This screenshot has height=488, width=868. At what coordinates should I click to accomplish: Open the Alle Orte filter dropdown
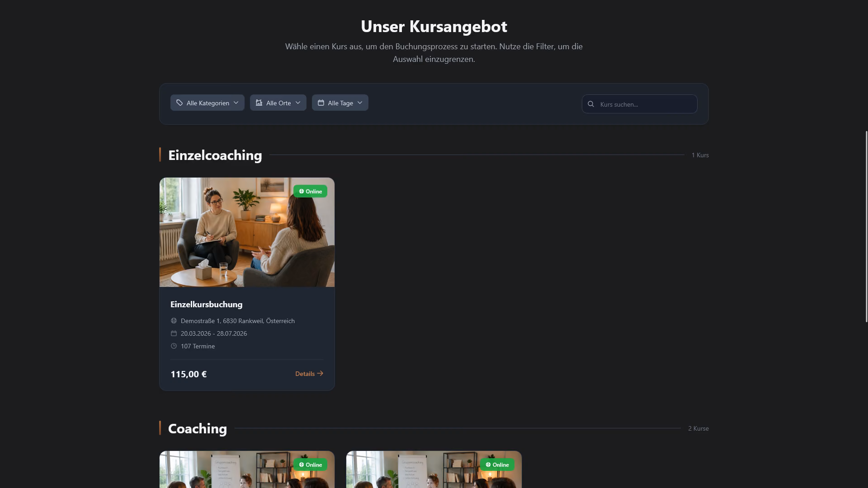tap(278, 103)
